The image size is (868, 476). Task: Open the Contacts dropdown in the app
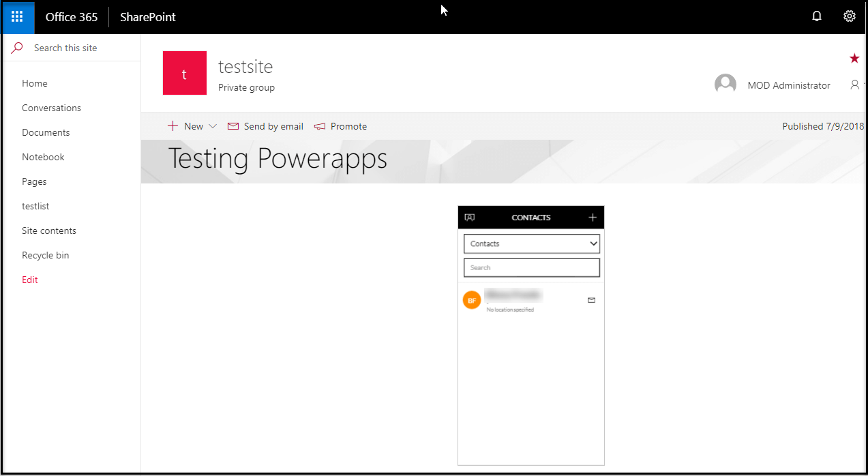531,243
